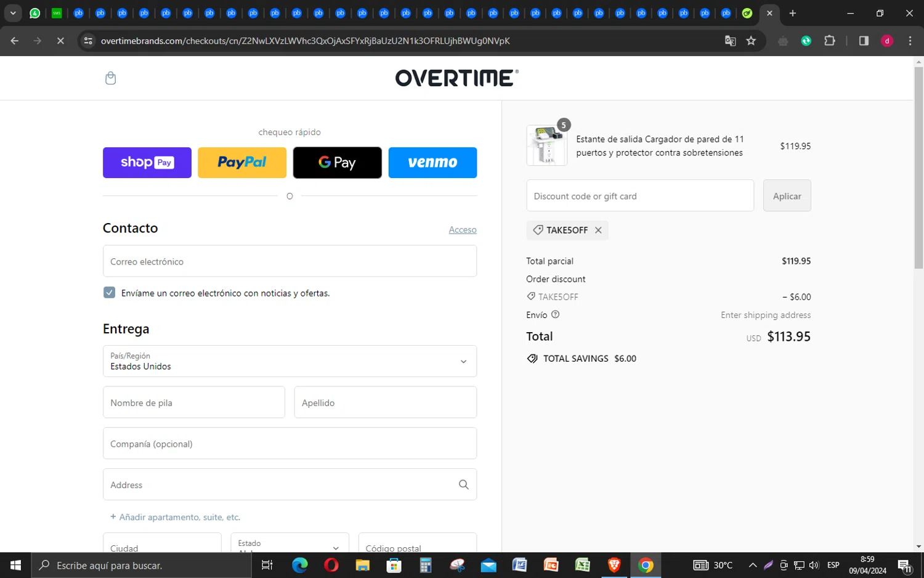Show hidden system tray icons

click(x=753, y=565)
